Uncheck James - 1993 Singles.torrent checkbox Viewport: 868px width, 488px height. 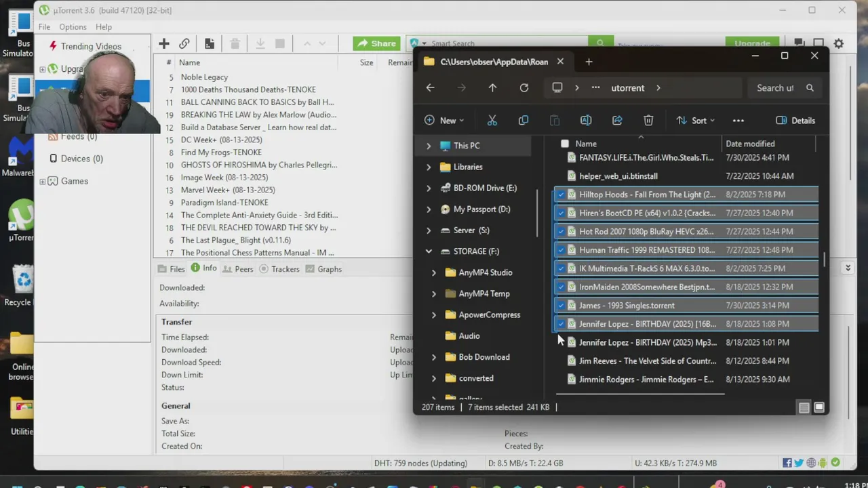[x=561, y=306]
